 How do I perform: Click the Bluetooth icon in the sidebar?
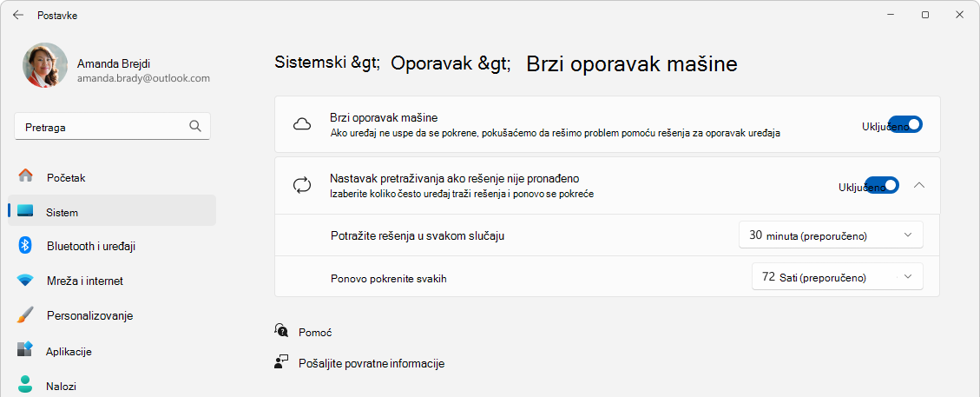(x=25, y=245)
